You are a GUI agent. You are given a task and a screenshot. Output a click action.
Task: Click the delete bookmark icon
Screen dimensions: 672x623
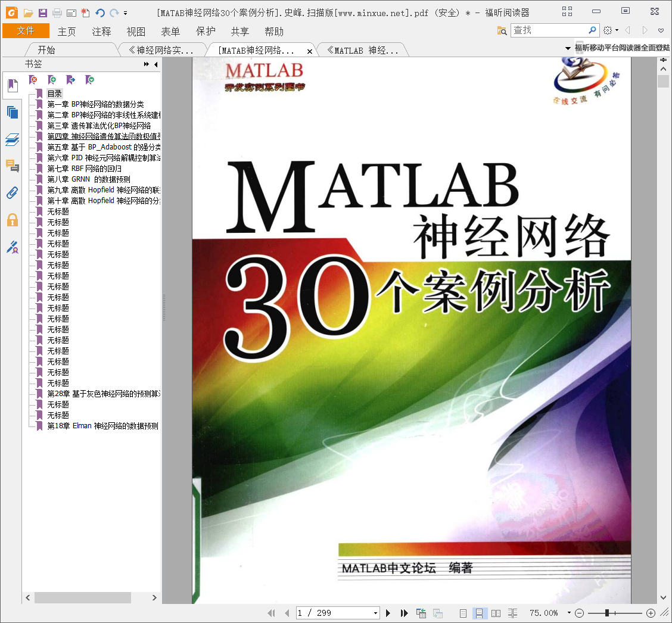click(x=33, y=79)
